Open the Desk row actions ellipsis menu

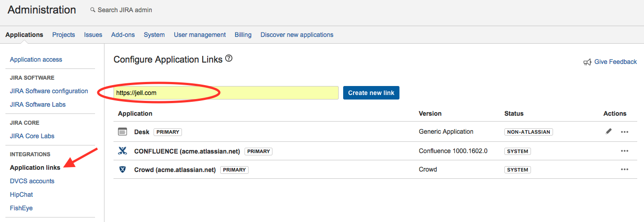[x=625, y=132]
